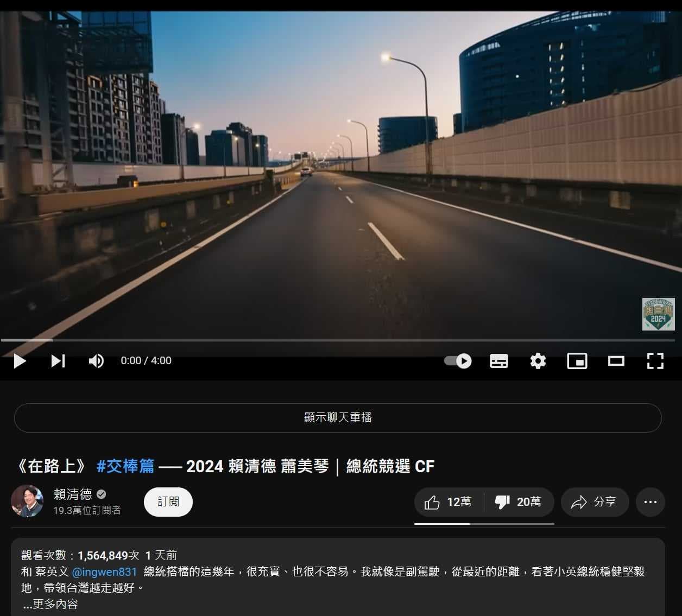This screenshot has width=682, height=616.
Task: Mute the video volume
Action: (x=96, y=361)
